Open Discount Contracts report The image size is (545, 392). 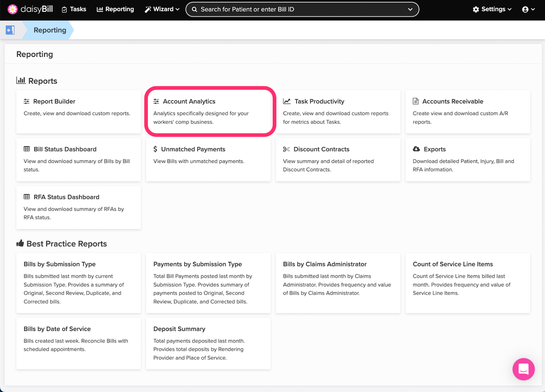338,159
